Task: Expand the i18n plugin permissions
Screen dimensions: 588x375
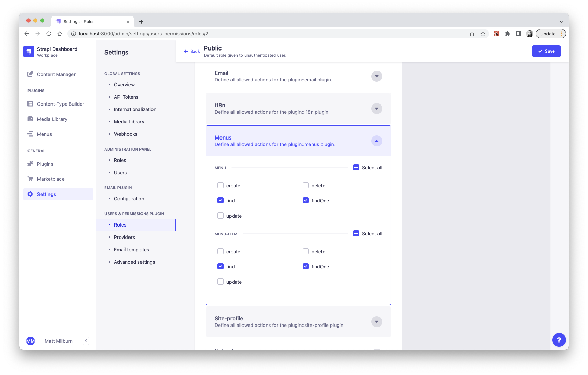Action: click(377, 109)
